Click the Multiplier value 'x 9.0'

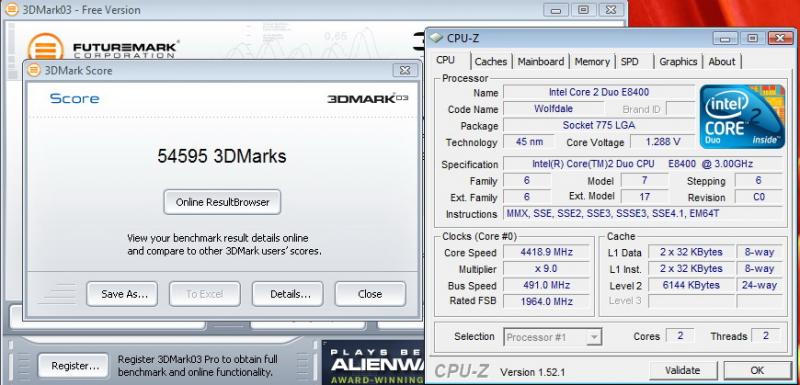(x=546, y=268)
